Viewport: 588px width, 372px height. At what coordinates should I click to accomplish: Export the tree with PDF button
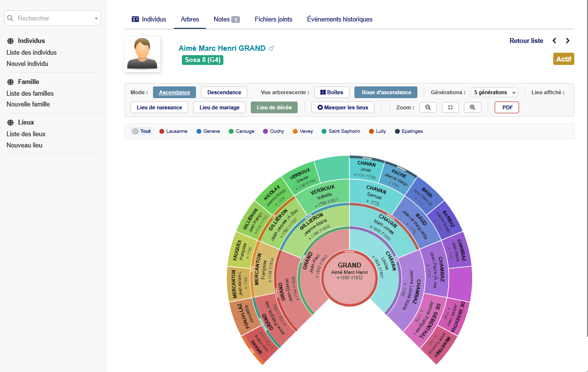[506, 107]
